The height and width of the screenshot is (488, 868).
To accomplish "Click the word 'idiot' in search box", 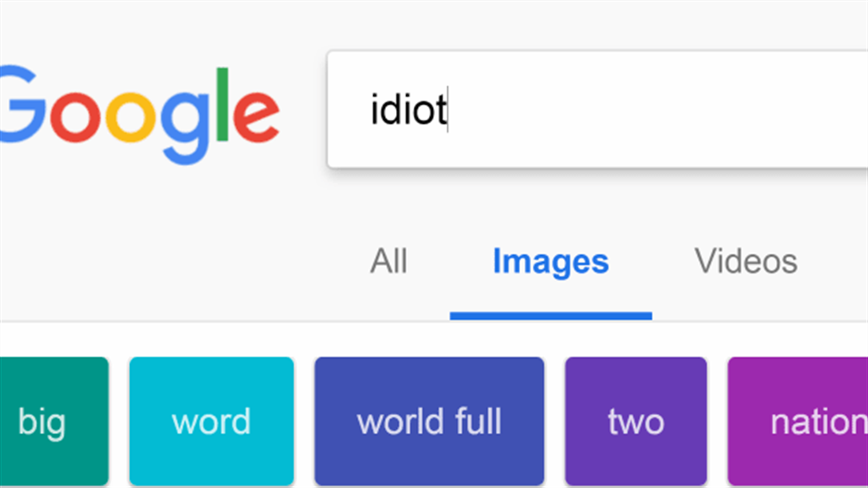I will click(x=408, y=111).
